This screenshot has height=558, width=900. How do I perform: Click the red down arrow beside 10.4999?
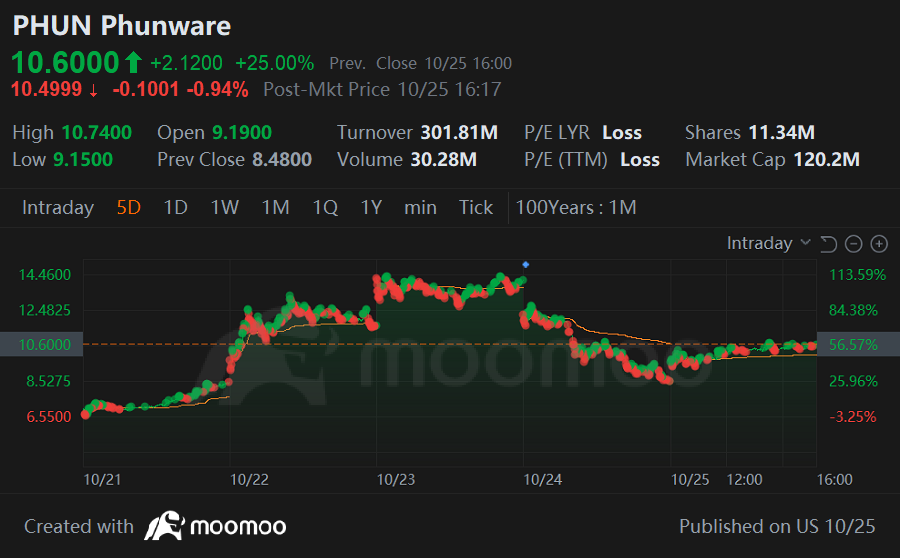pyautogui.click(x=93, y=90)
